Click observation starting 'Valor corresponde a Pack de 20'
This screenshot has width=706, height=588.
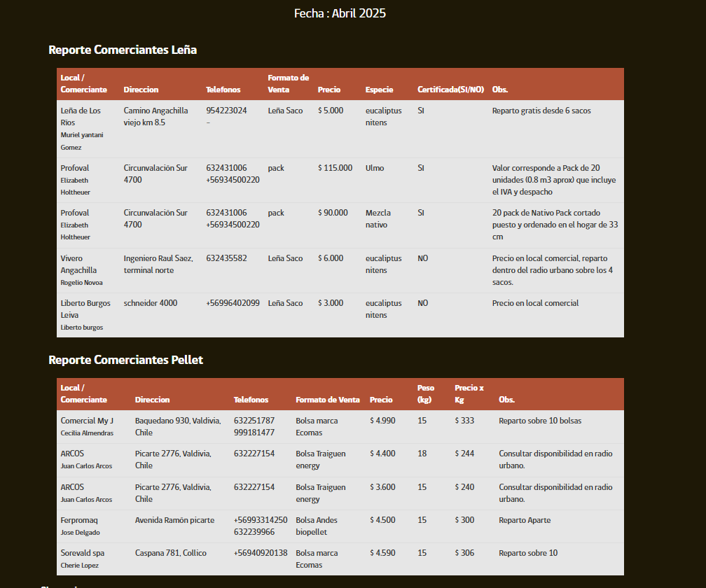(x=554, y=180)
